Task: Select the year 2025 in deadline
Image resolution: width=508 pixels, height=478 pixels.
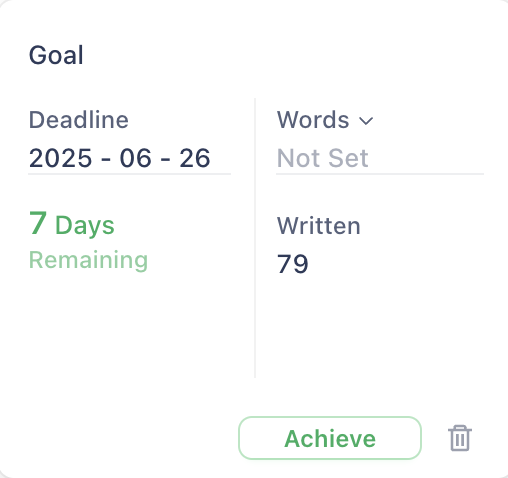Action: [60, 158]
